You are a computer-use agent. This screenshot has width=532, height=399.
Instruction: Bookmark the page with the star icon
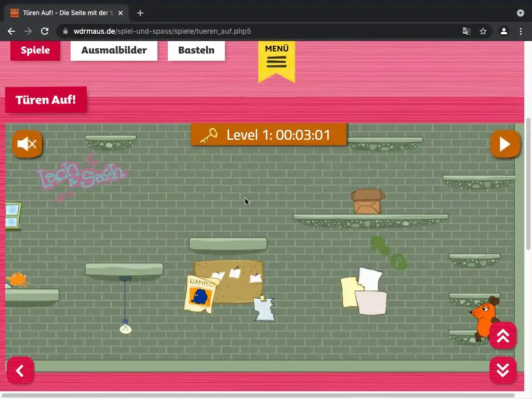tap(483, 31)
